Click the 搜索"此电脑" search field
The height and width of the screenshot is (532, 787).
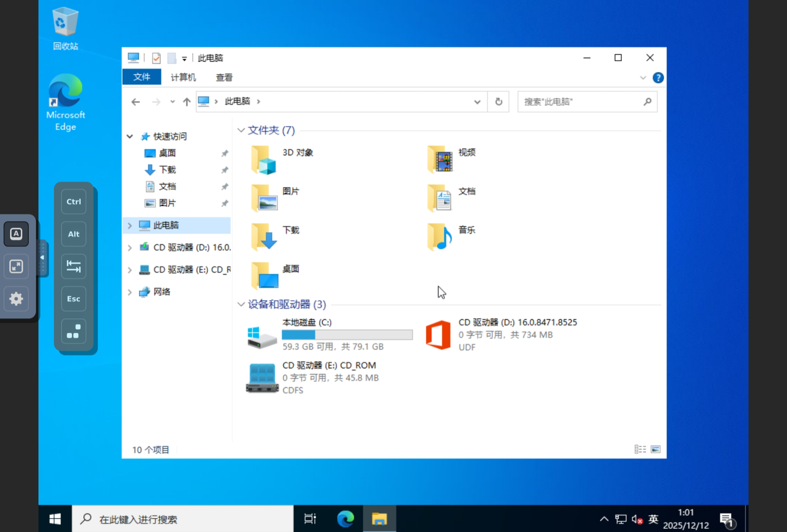coord(581,102)
